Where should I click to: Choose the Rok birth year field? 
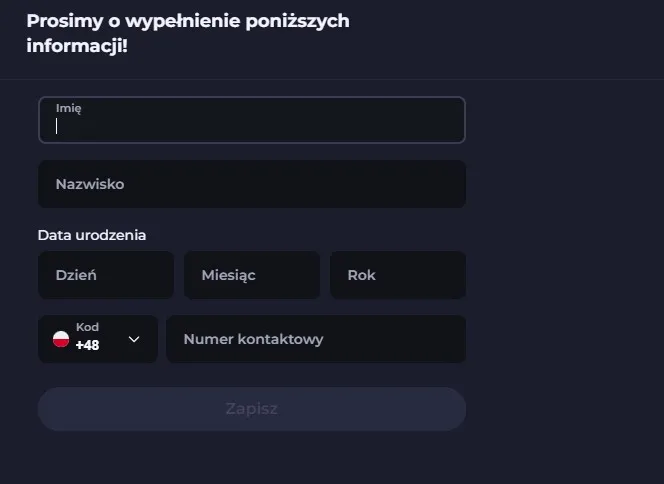pyautogui.click(x=398, y=275)
